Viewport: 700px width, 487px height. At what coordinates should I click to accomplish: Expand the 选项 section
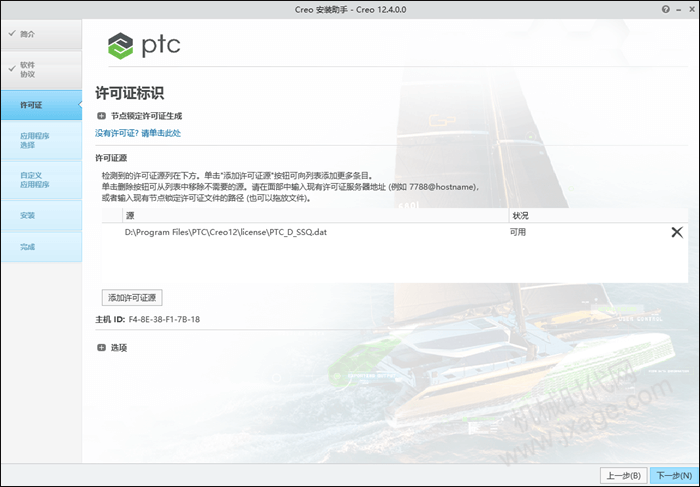pyautogui.click(x=101, y=347)
